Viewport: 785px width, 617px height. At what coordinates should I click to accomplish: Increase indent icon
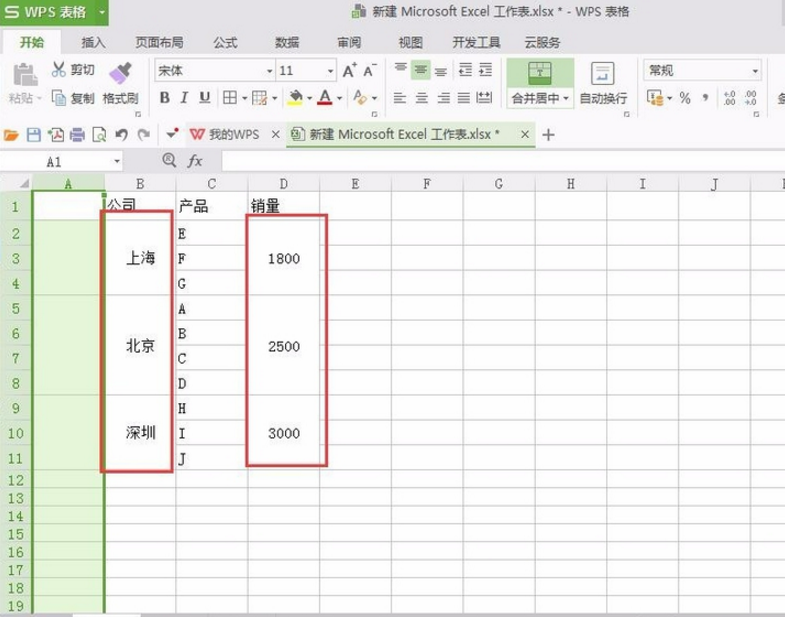[x=486, y=70]
